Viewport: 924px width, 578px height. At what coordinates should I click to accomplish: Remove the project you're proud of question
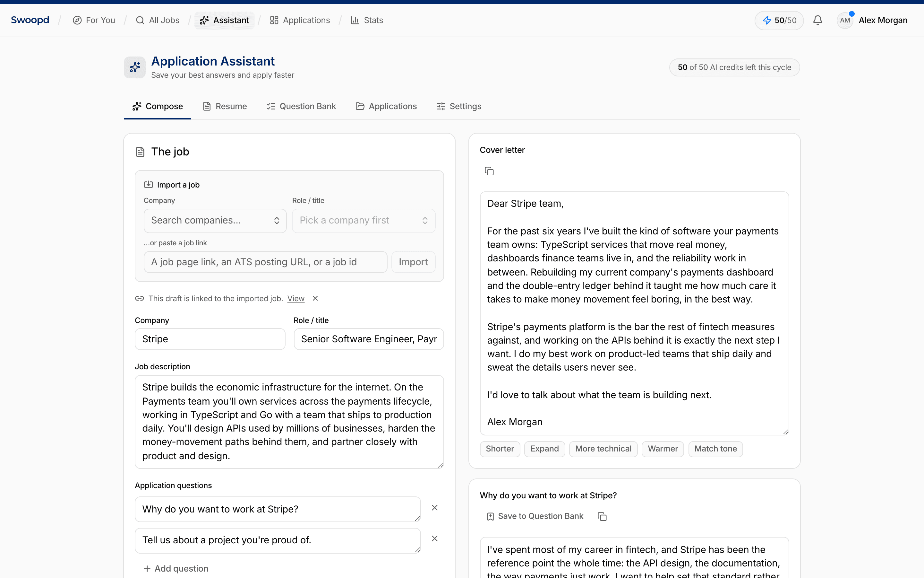[434, 539]
